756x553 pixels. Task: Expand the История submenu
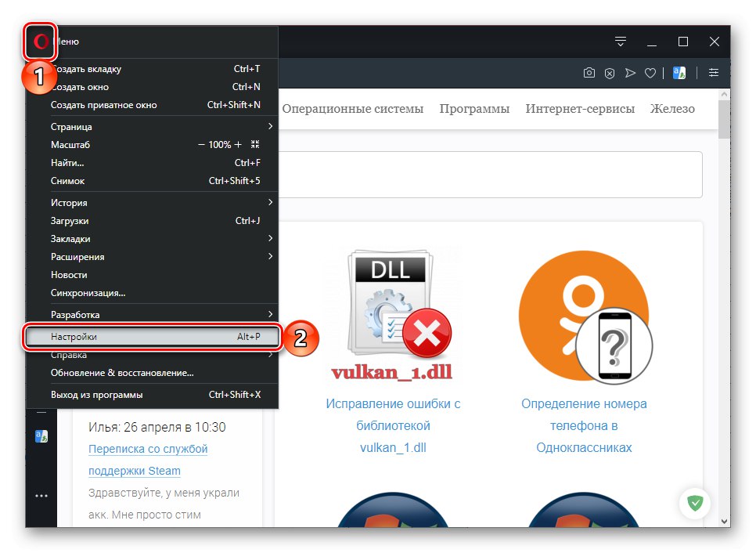click(x=152, y=203)
